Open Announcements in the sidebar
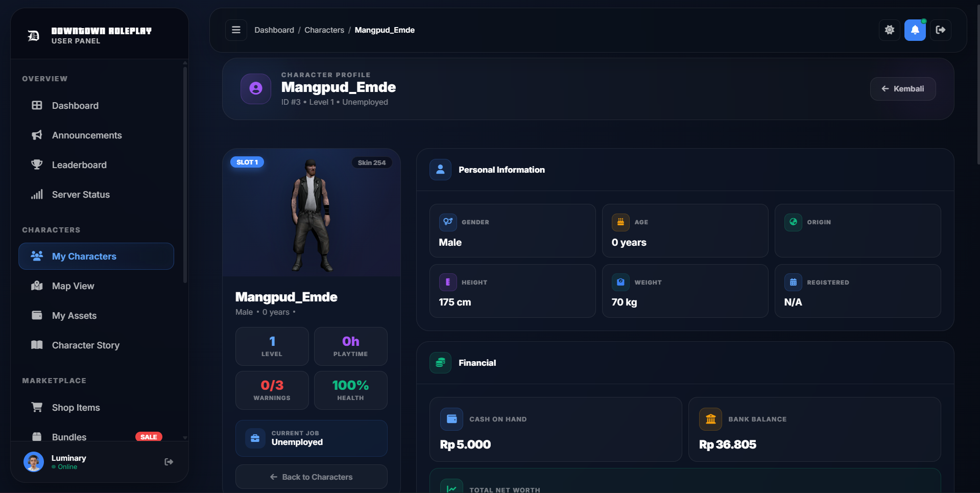 [96, 135]
